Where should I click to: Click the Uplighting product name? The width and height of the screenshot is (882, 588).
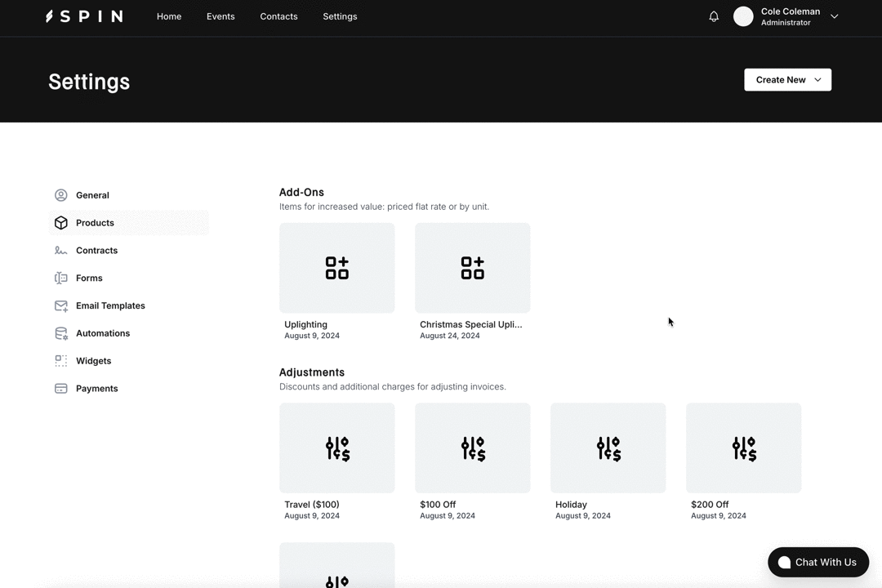(x=305, y=325)
